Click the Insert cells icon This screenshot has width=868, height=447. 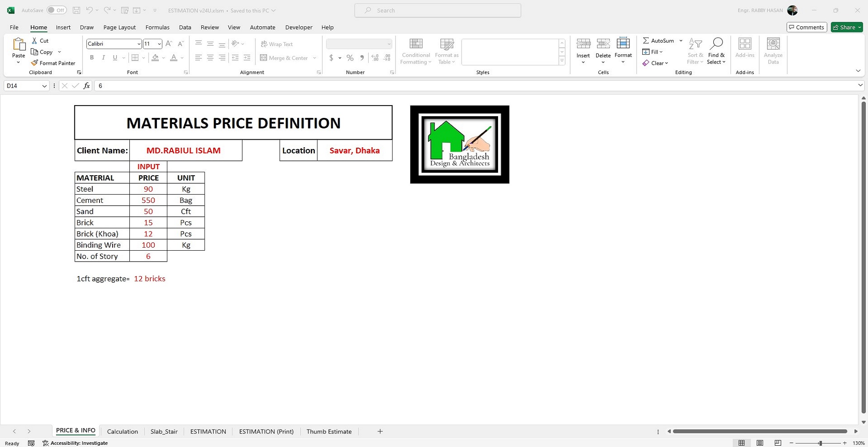tap(583, 44)
